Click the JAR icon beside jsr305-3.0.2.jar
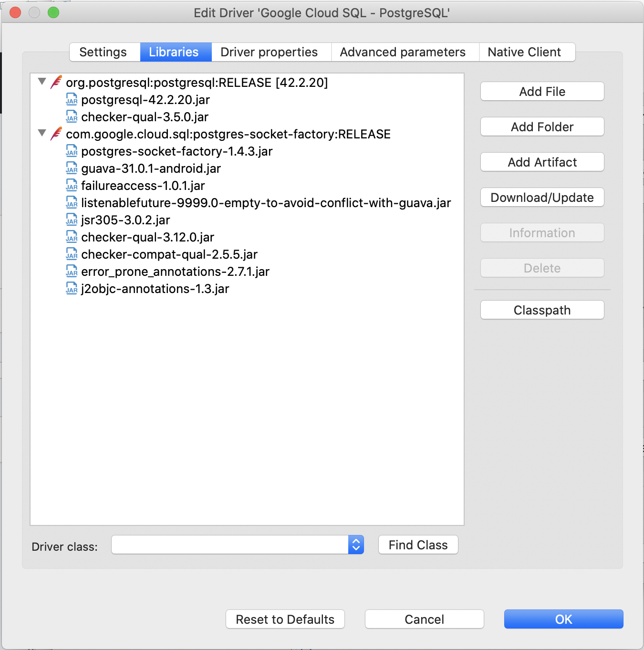The height and width of the screenshot is (650, 644). point(72,220)
